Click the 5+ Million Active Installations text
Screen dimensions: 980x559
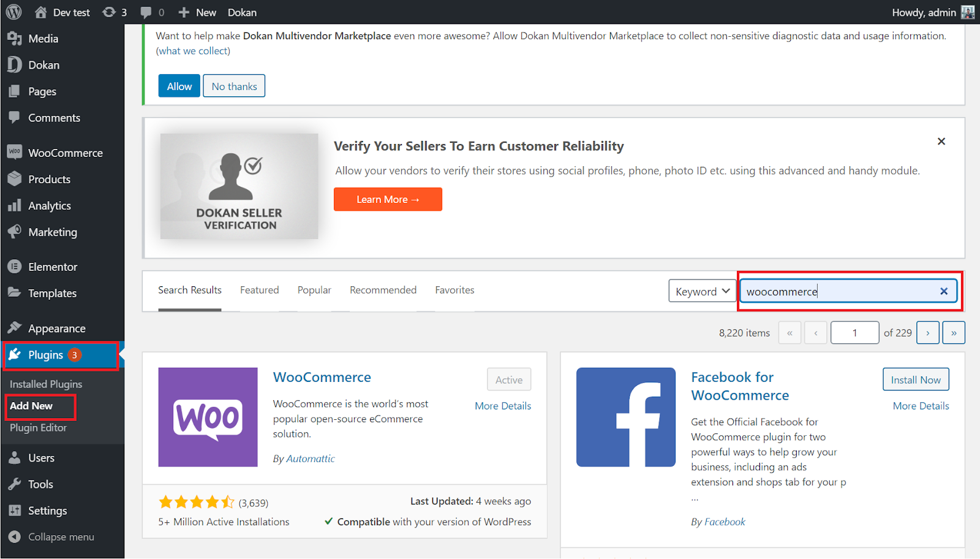point(224,522)
